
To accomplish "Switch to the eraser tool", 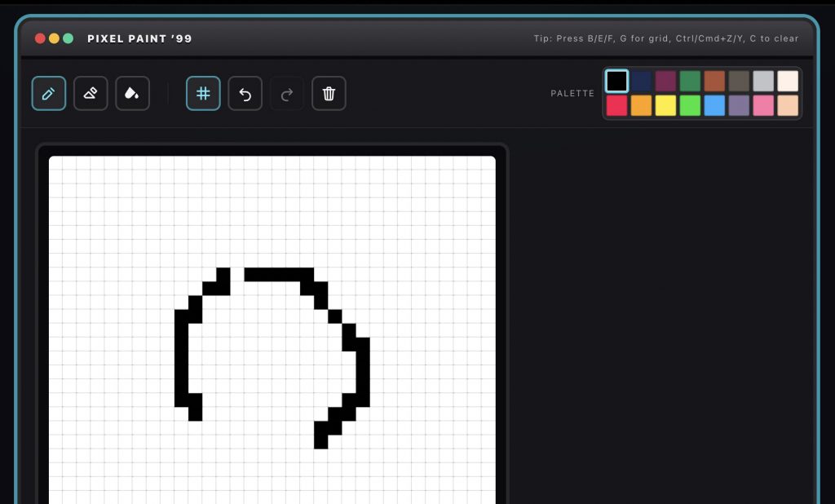I will [x=91, y=94].
